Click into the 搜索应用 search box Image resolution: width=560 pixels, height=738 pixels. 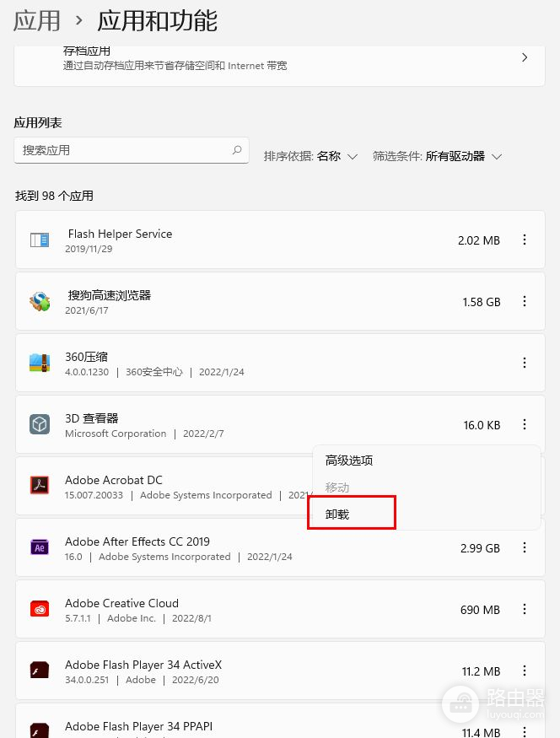pos(132,150)
